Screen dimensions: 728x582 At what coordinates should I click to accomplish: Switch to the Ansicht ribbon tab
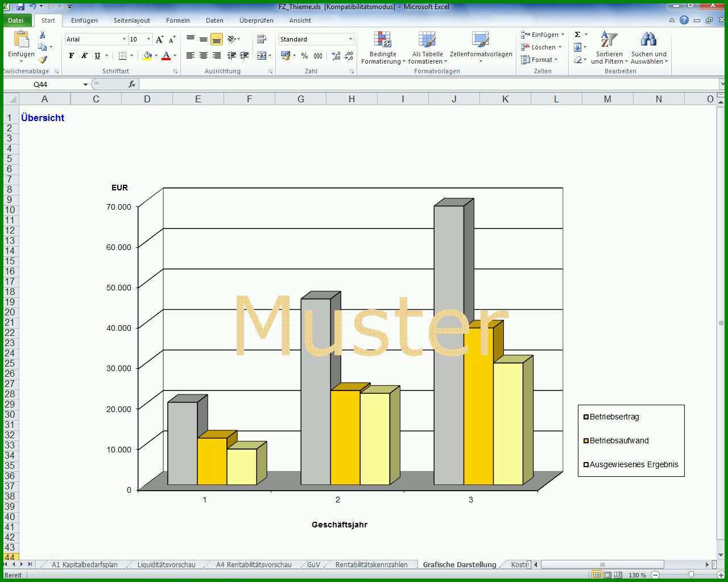[300, 20]
